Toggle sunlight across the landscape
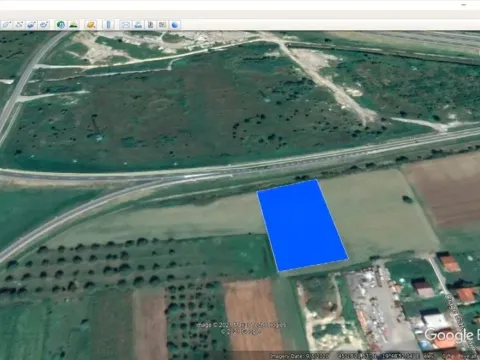The image size is (480, 360). [x=74, y=25]
